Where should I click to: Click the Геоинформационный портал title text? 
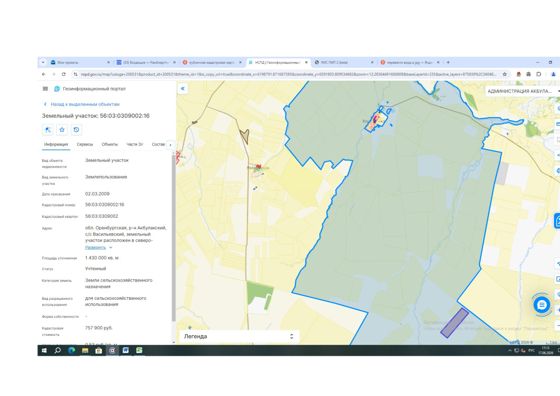[x=94, y=89]
